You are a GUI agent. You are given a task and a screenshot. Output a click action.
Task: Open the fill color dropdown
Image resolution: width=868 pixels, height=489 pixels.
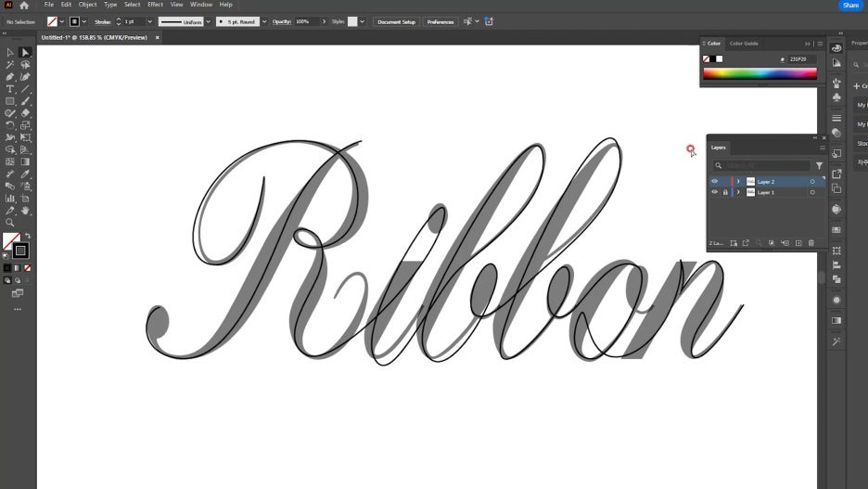coord(61,21)
